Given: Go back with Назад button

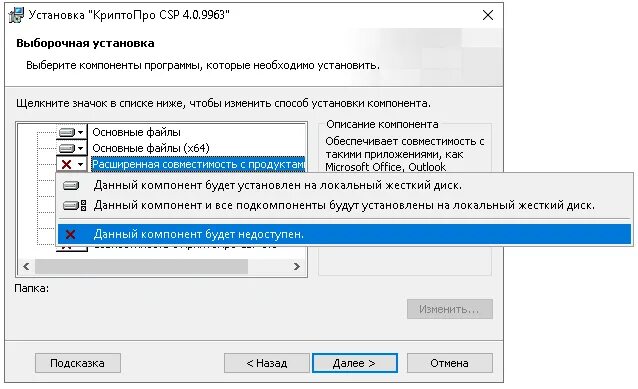Looking at the screenshot, I should coord(267,363).
